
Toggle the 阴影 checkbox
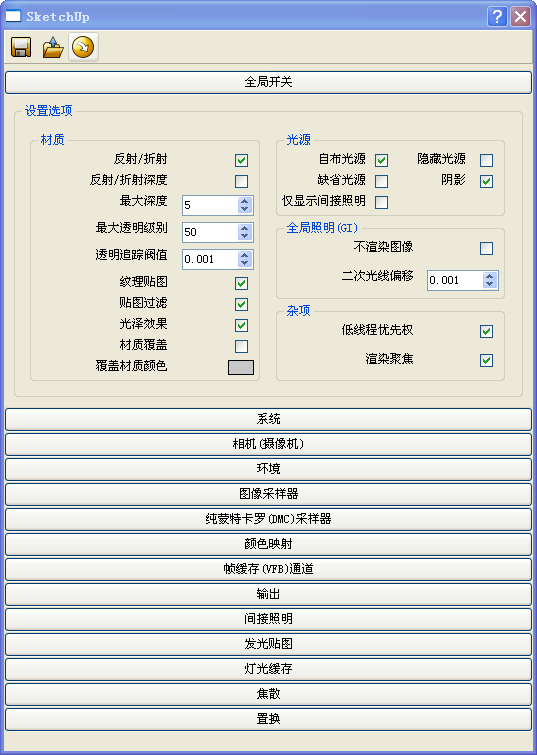click(x=486, y=181)
